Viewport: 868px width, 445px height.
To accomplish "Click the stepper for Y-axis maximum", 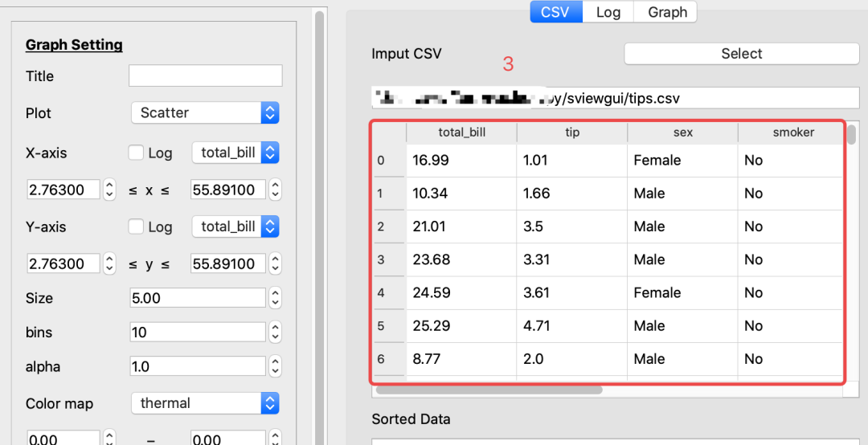I will point(275,263).
